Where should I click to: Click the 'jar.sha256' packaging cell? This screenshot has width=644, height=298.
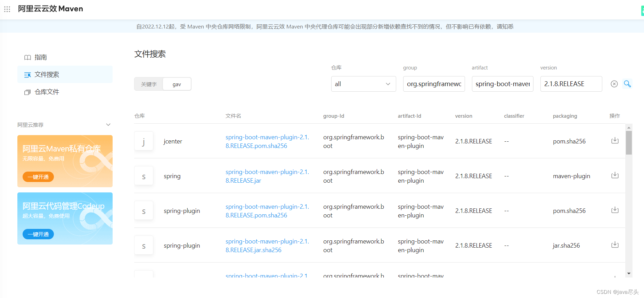tap(566, 246)
